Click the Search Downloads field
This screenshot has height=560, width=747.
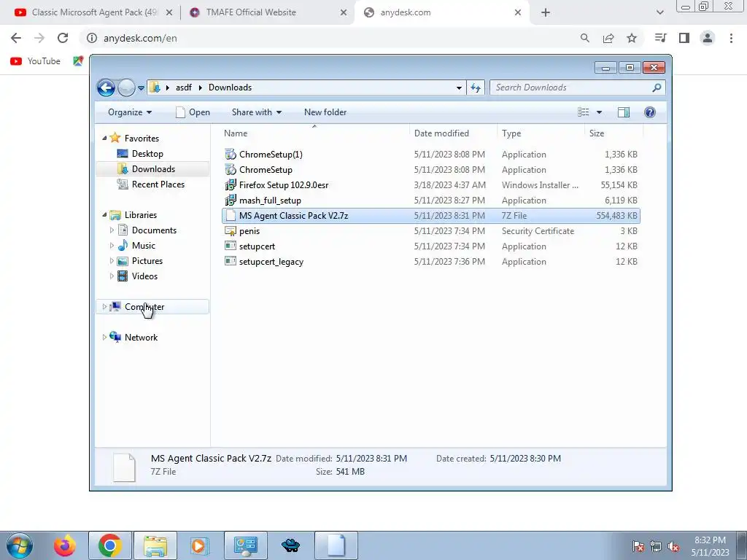577,87
